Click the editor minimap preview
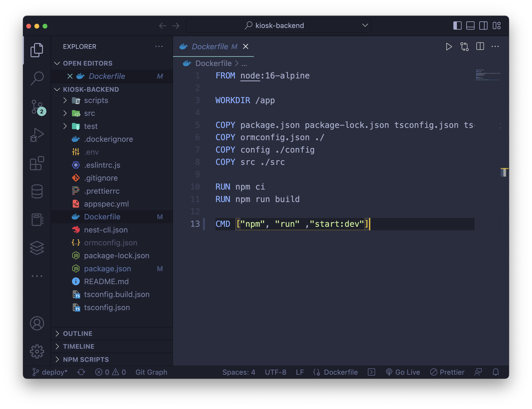This screenshot has height=409, width=532. tap(488, 75)
